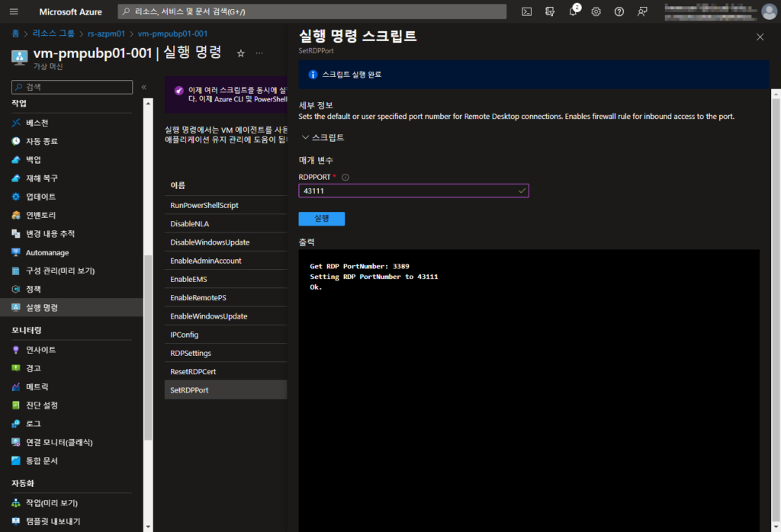Open the notifications bell
Viewport: 781px width, 532px height.
pos(574,11)
